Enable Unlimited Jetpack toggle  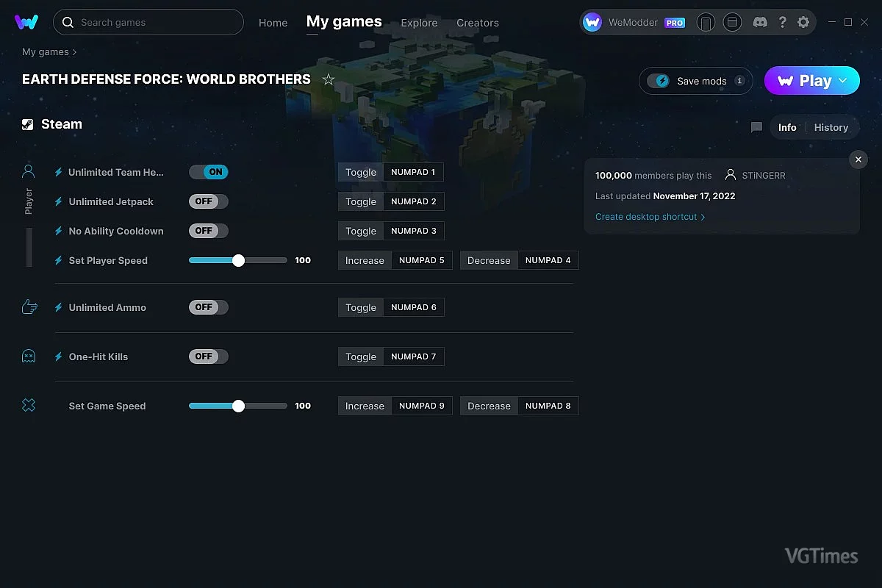[209, 201]
